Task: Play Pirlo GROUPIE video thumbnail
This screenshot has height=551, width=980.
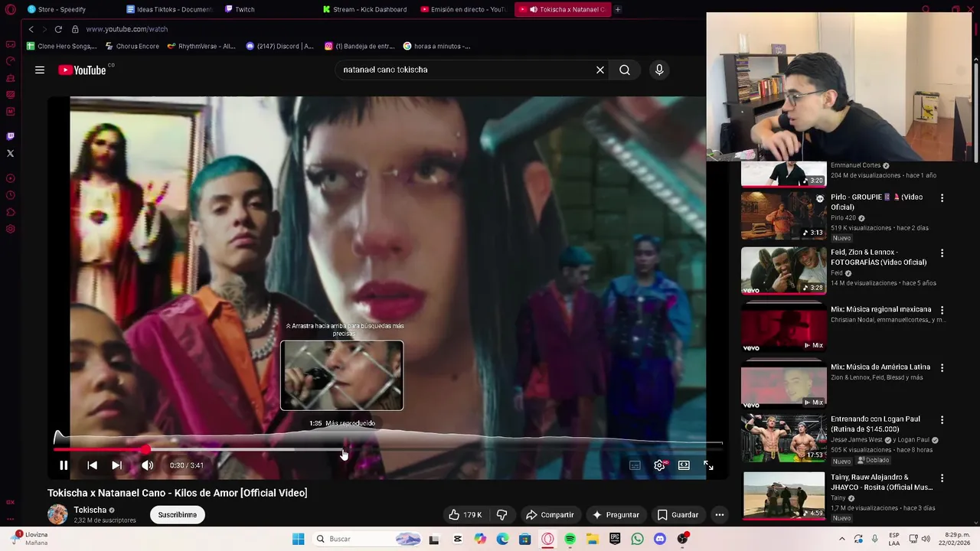Action: pyautogui.click(x=784, y=215)
